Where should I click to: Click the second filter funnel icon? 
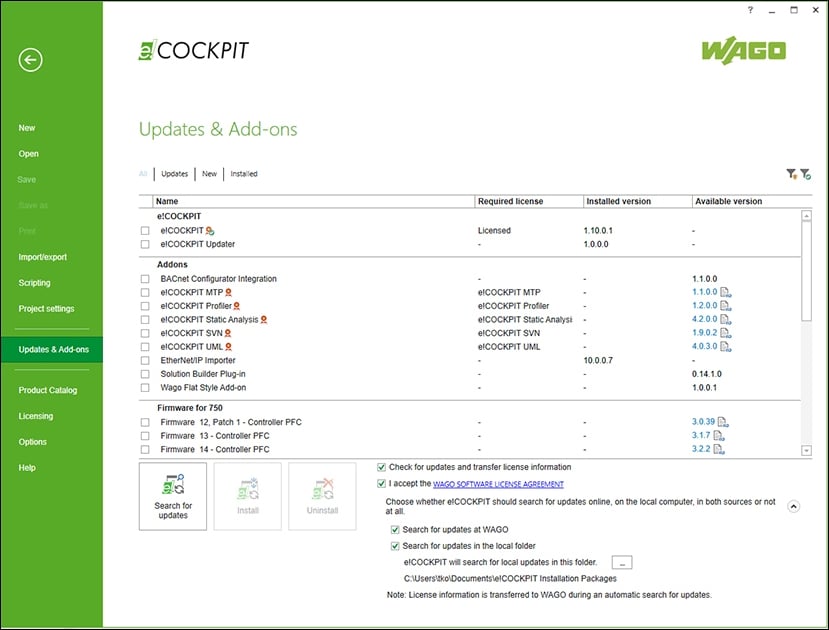pyautogui.click(x=805, y=174)
